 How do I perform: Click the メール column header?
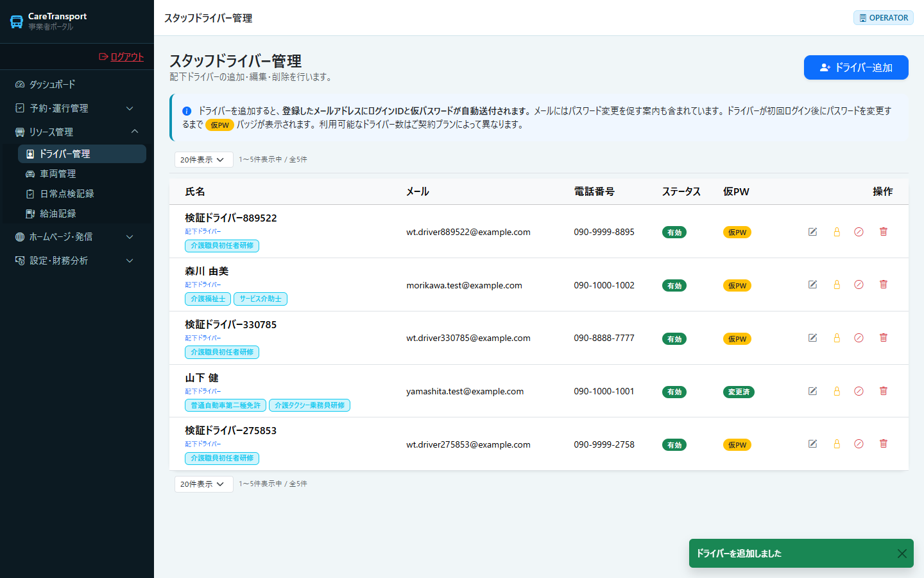coord(418,192)
